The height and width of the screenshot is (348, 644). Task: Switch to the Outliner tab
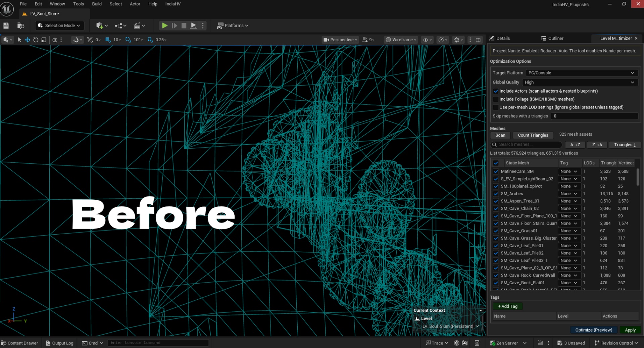[x=552, y=38]
